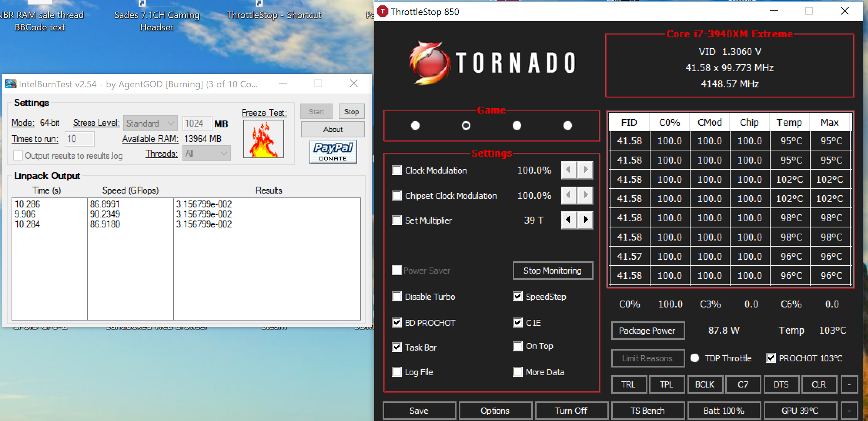This screenshot has width=868, height=421.
Task: Enable the Chipset Clock Modulation checkbox
Action: tap(397, 195)
